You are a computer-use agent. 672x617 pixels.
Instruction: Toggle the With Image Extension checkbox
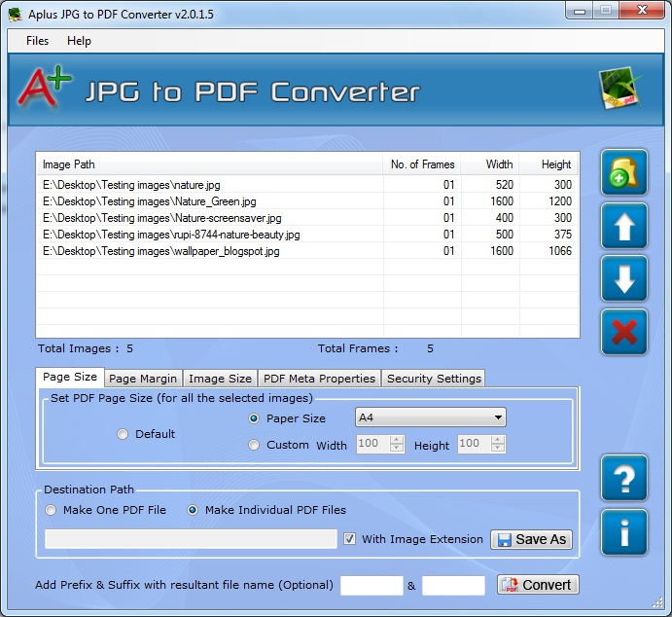(x=350, y=539)
